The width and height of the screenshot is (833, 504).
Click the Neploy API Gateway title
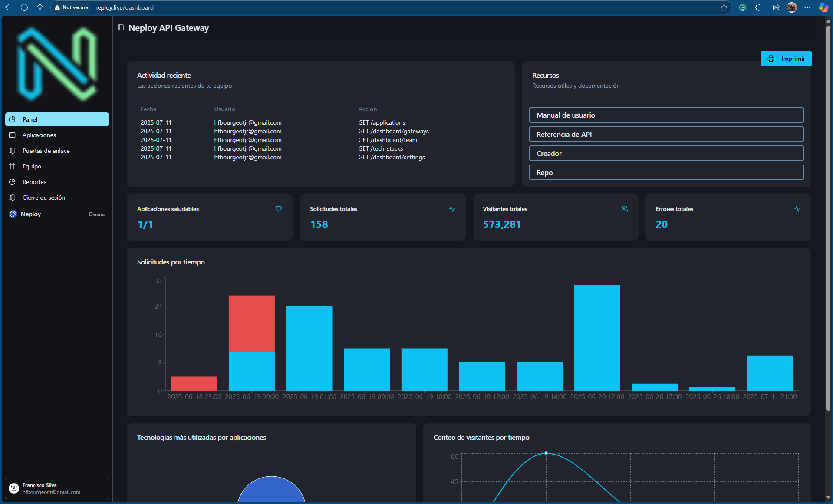point(168,28)
